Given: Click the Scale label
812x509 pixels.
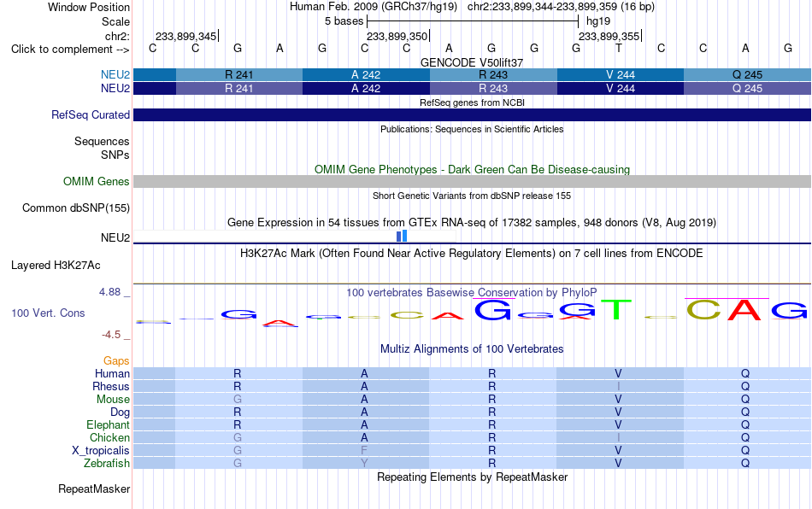Looking at the screenshot, I should pos(115,21).
